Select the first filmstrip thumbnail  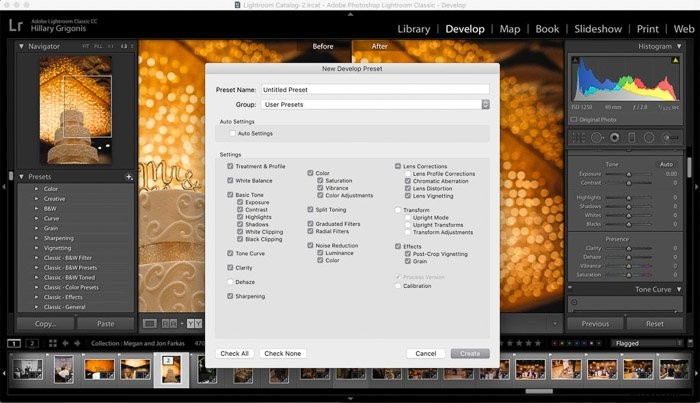[28, 369]
